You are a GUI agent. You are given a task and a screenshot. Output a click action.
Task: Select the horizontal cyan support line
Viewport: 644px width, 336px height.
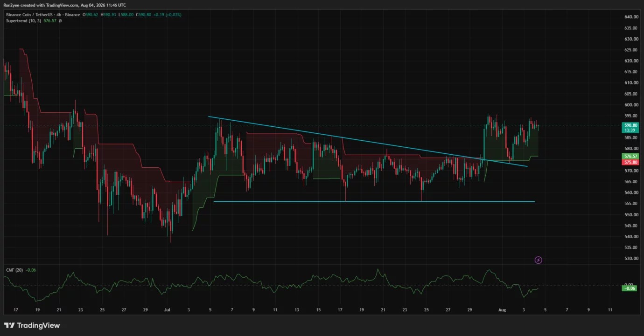click(x=374, y=201)
